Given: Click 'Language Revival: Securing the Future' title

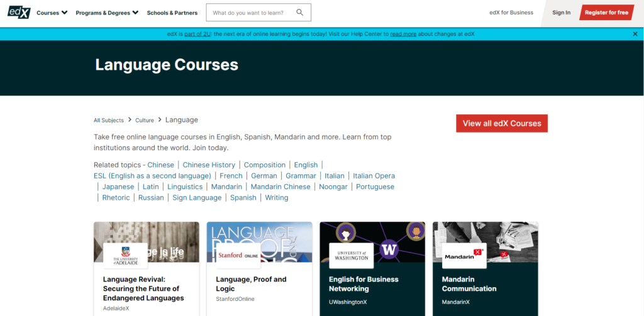Looking at the screenshot, I should (x=143, y=288).
